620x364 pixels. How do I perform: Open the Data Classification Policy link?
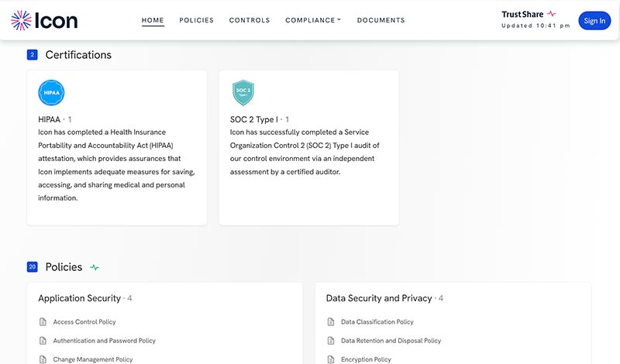[377, 321]
